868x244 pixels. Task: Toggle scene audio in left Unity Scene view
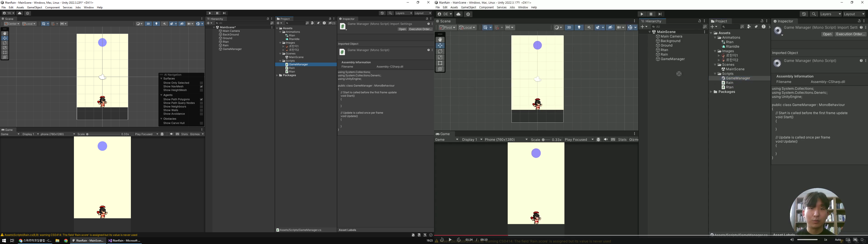click(x=164, y=23)
